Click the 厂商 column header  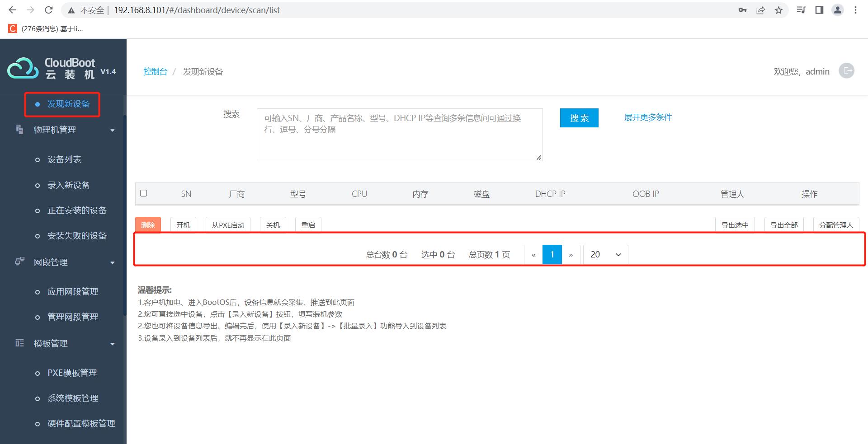tap(237, 194)
